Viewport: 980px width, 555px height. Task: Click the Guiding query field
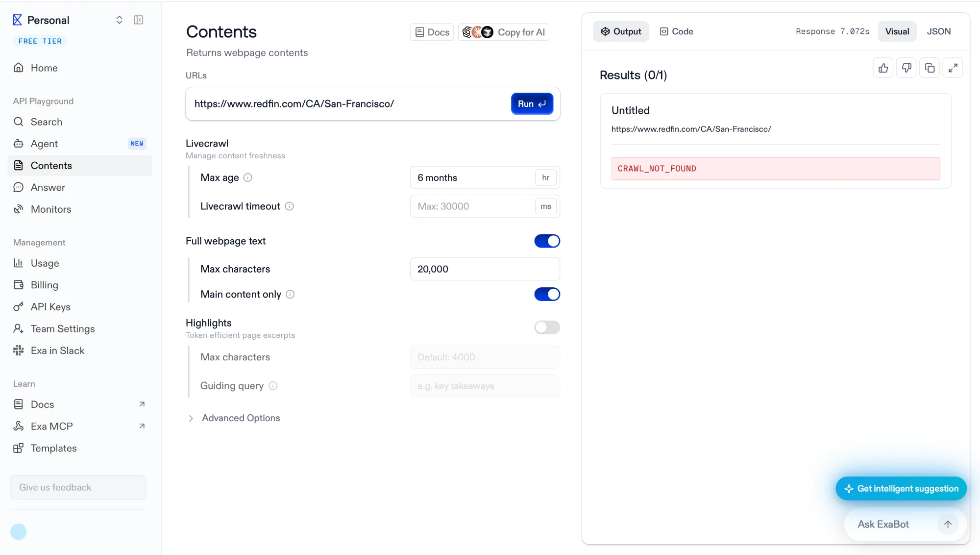pos(485,386)
